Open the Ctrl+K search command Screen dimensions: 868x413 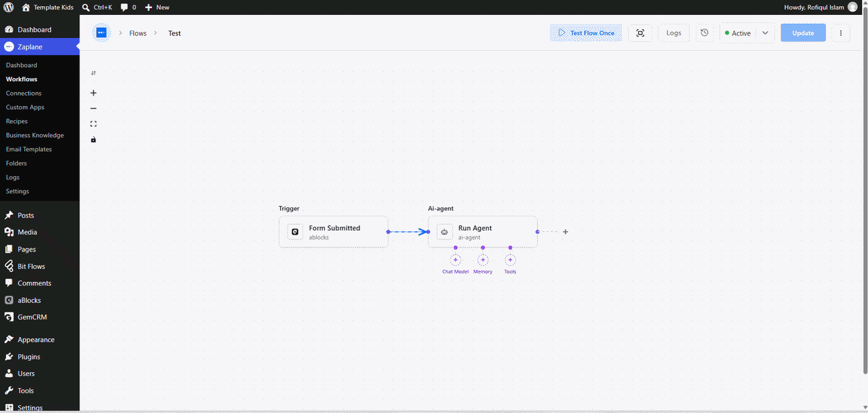pos(97,7)
